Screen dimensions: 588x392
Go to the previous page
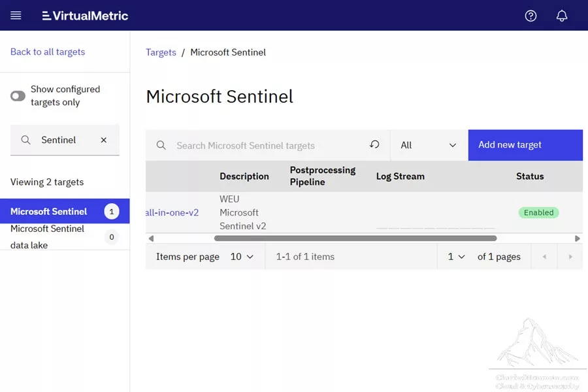[544, 257]
